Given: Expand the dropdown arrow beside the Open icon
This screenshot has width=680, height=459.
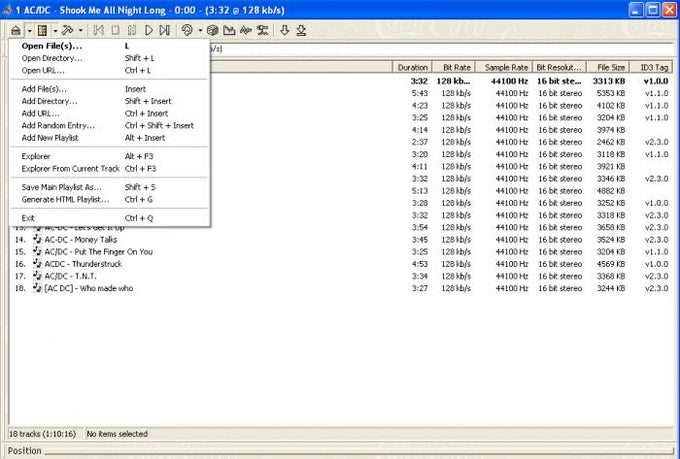Looking at the screenshot, I should [x=29, y=31].
